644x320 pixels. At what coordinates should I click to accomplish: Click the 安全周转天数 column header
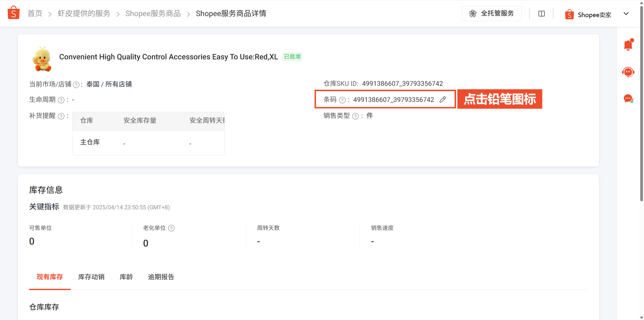coord(207,121)
